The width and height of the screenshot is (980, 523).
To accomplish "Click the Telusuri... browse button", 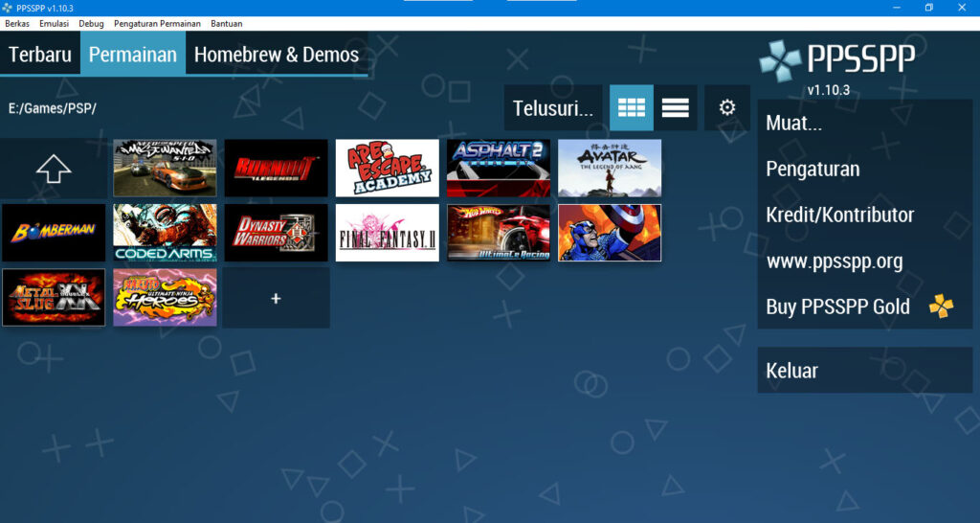I will (x=553, y=107).
